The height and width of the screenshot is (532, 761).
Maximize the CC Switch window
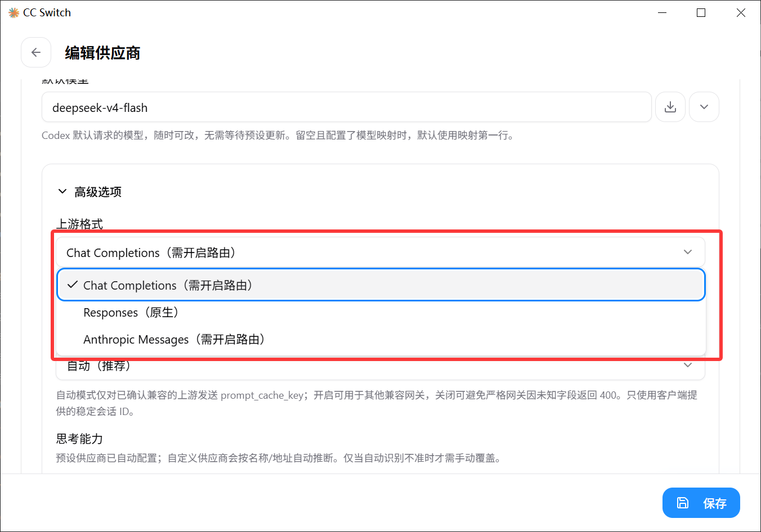701,12
